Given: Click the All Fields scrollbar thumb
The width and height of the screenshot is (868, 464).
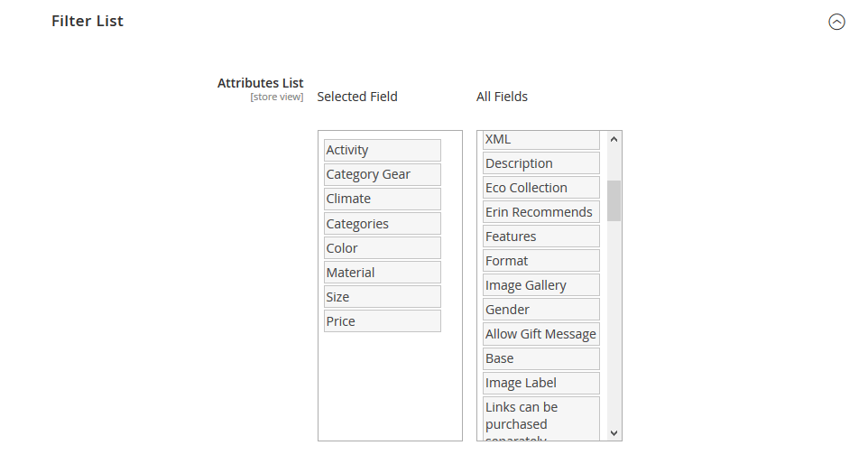Looking at the screenshot, I should [x=614, y=200].
